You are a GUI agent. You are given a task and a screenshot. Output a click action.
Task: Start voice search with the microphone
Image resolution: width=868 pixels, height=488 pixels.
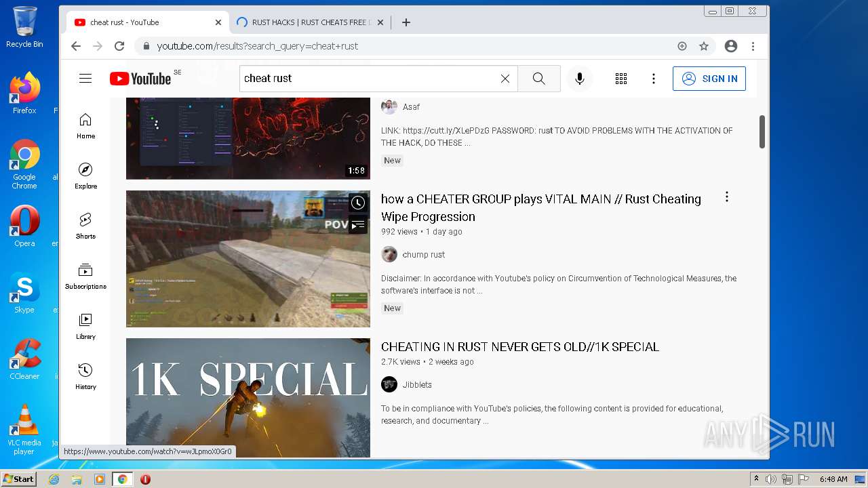click(580, 79)
